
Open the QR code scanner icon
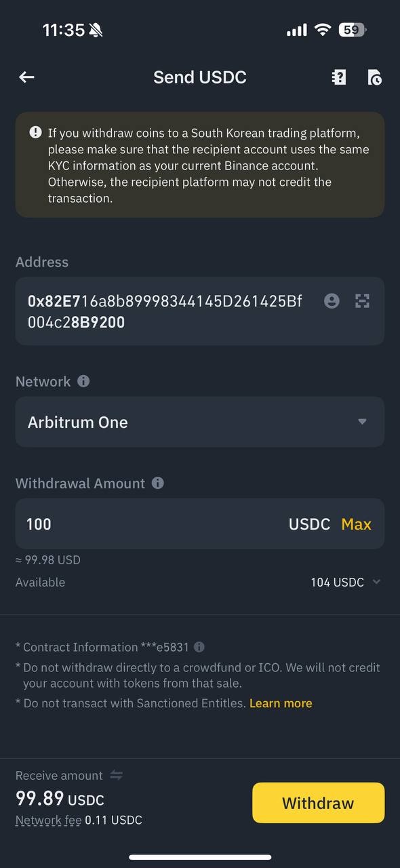363,301
